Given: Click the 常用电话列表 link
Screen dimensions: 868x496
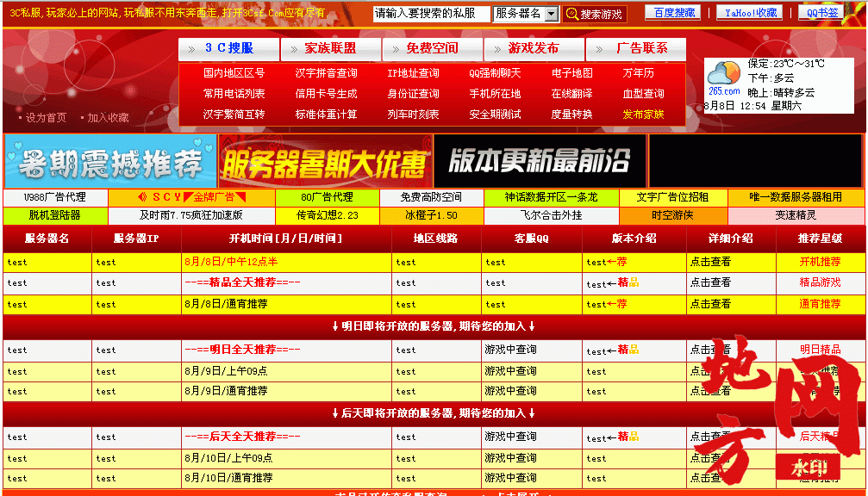Looking at the screenshot, I should [234, 94].
